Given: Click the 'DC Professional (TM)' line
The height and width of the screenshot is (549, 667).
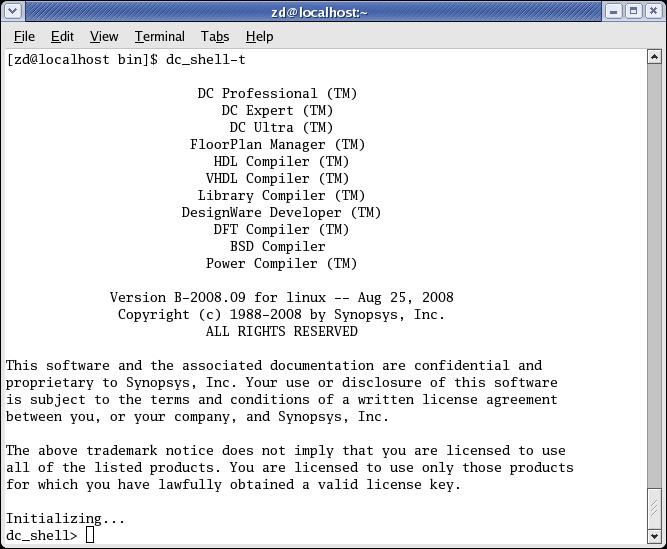Looking at the screenshot, I should pyautogui.click(x=277, y=94).
